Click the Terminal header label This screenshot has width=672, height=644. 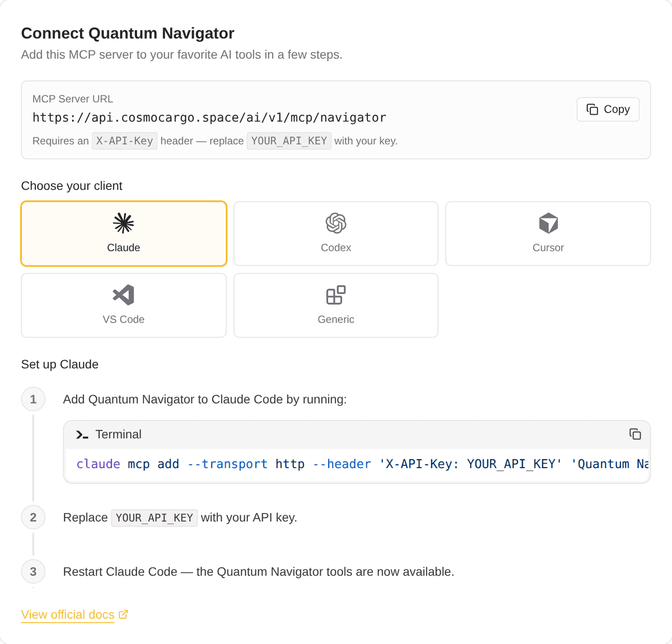(118, 434)
